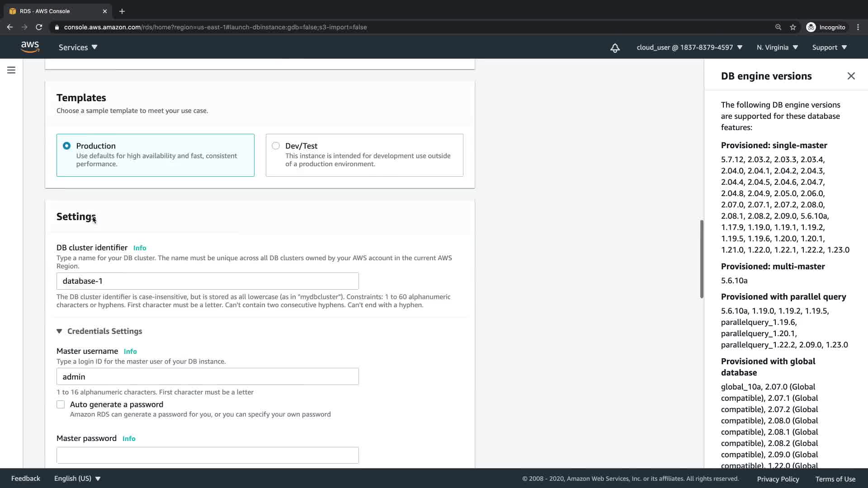Expand the cloud_user account dropdown
The image size is (868, 488).
(689, 47)
